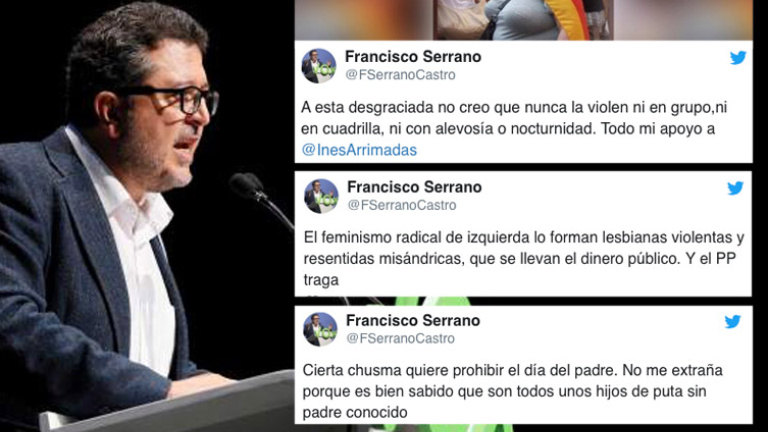Click Francisco Serrano name in first tweet
Screen dimensions: 768x432
tap(413, 57)
